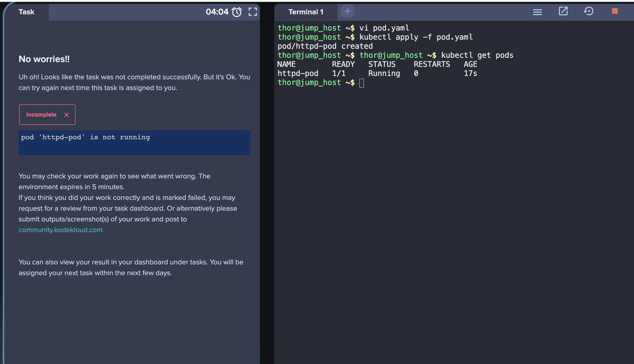Click the 'pod/httpd-pod created' output line
The width and height of the screenshot is (634, 364).
[325, 46]
